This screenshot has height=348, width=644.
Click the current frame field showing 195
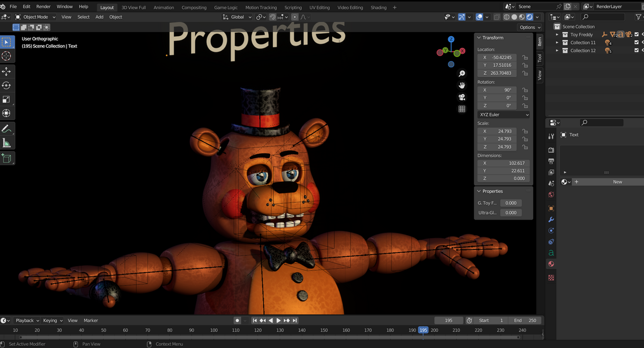point(449,320)
